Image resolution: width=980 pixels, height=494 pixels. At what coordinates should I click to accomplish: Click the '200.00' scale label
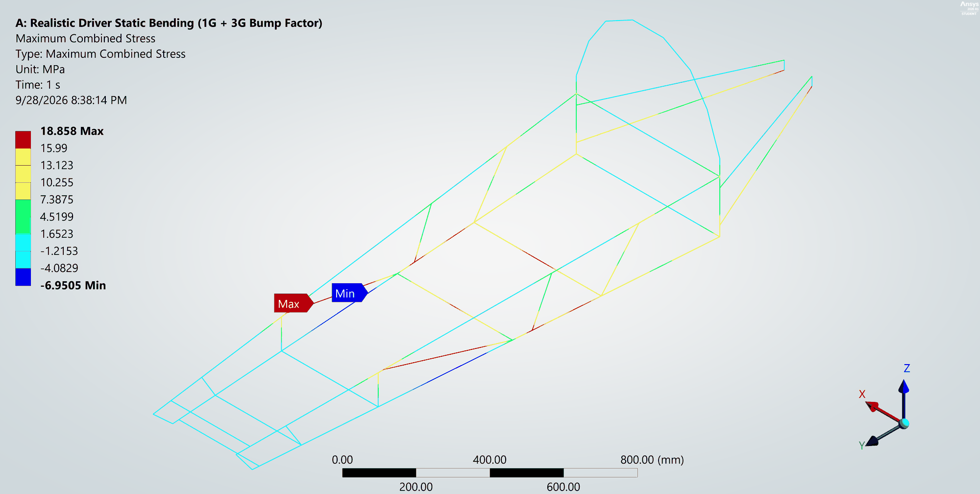pos(416,487)
